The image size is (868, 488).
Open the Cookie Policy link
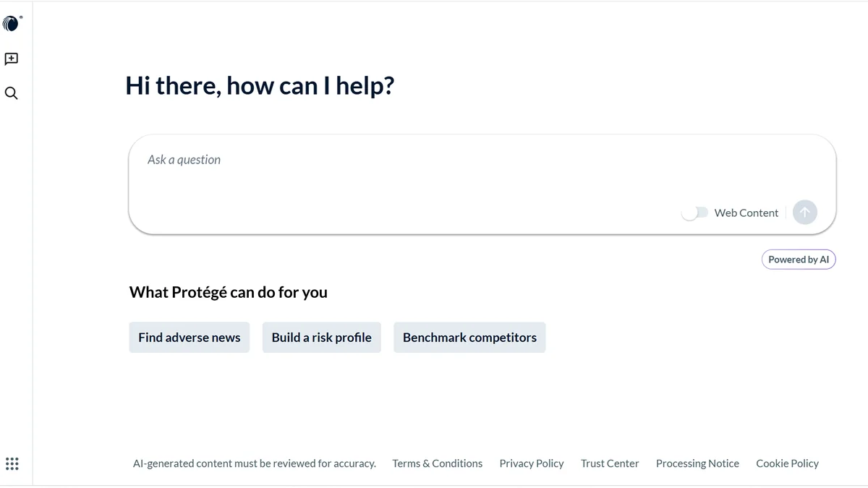[787, 463]
